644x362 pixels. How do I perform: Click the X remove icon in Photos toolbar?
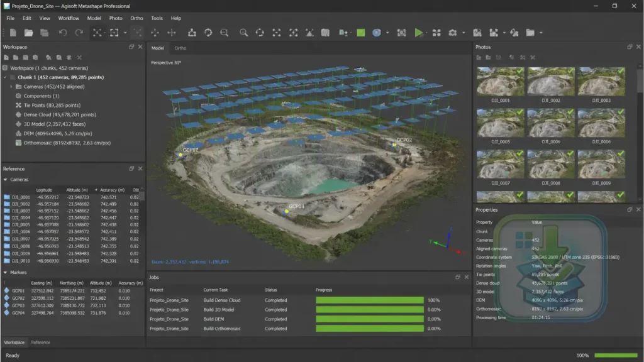(533, 57)
